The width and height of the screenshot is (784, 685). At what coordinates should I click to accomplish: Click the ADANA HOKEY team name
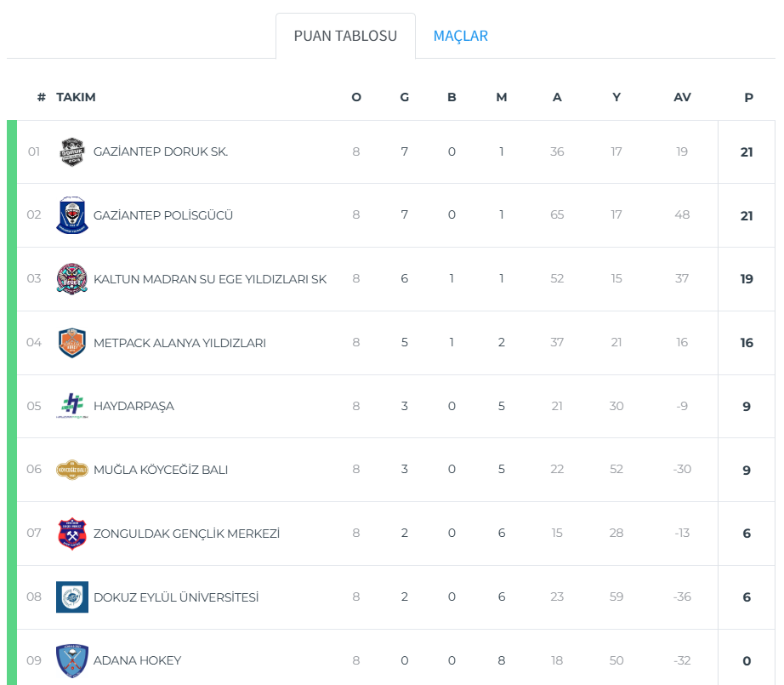(137, 660)
